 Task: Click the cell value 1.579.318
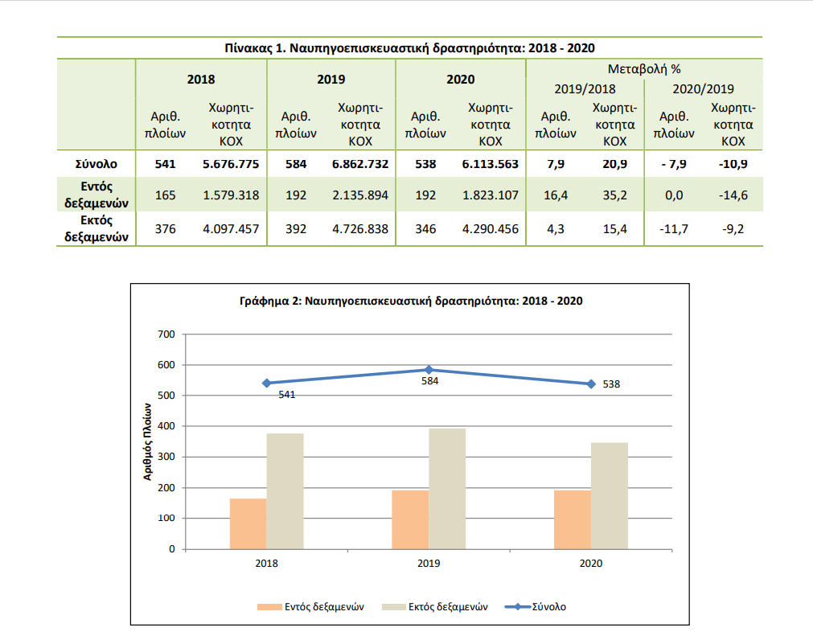coord(231,195)
